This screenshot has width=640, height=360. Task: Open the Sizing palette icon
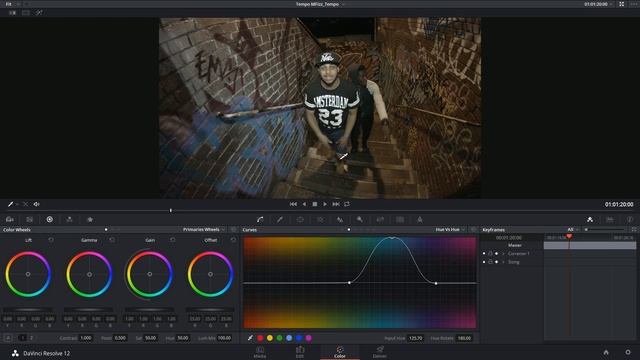380,220
